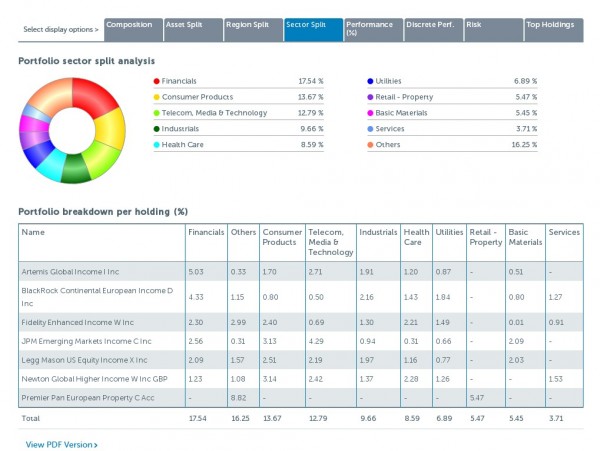This screenshot has width=600, height=451.
Task: Click Premier Pan Retail - Property value 5.47
Action: (477, 398)
